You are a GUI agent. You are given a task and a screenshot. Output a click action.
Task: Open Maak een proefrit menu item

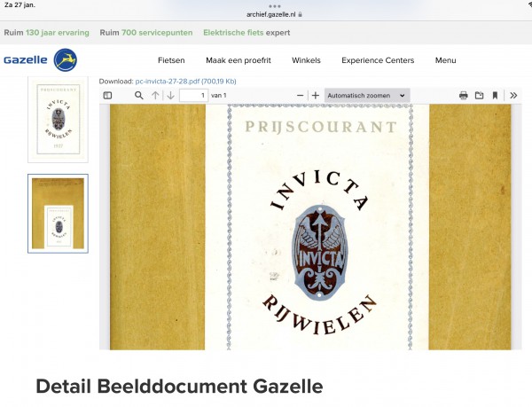[239, 60]
